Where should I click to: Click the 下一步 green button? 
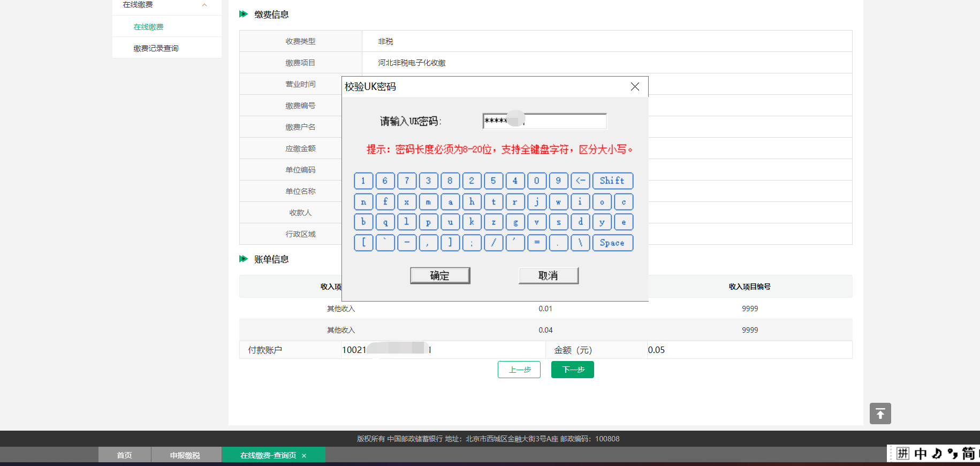tap(572, 370)
